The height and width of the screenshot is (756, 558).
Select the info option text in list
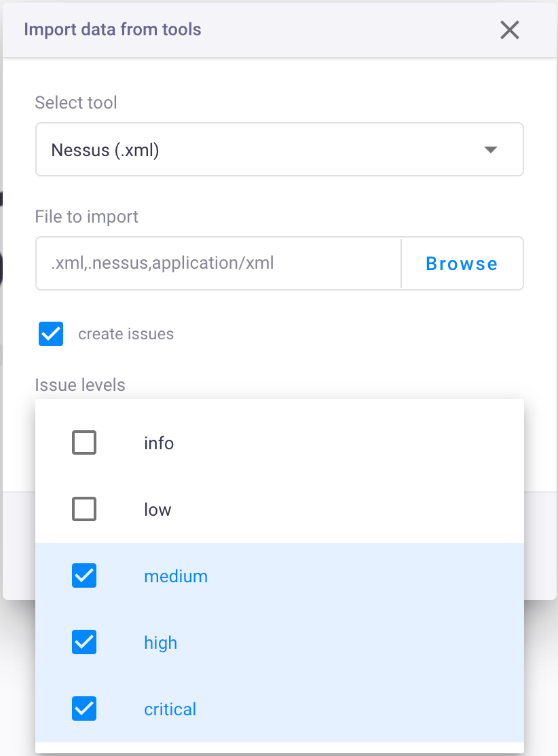pyautogui.click(x=159, y=443)
